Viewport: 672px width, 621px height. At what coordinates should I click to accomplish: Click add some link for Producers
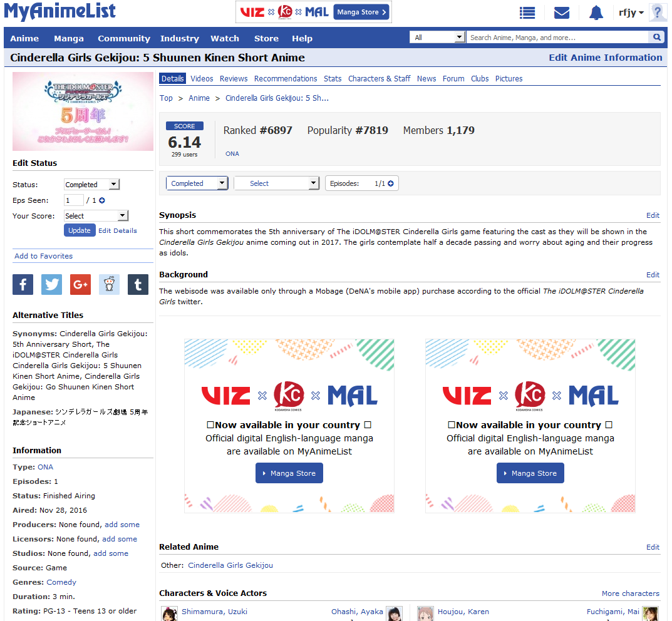click(122, 525)
